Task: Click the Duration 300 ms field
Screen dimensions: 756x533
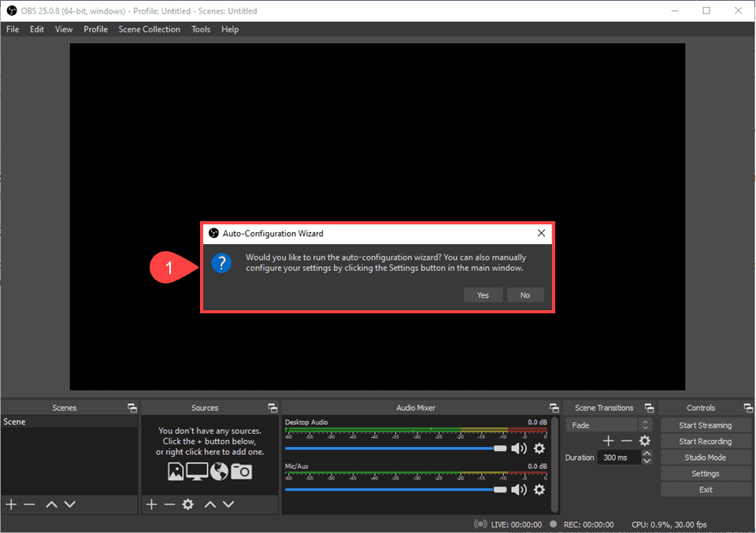Action: pyautogui.click(x=618, y=457)
